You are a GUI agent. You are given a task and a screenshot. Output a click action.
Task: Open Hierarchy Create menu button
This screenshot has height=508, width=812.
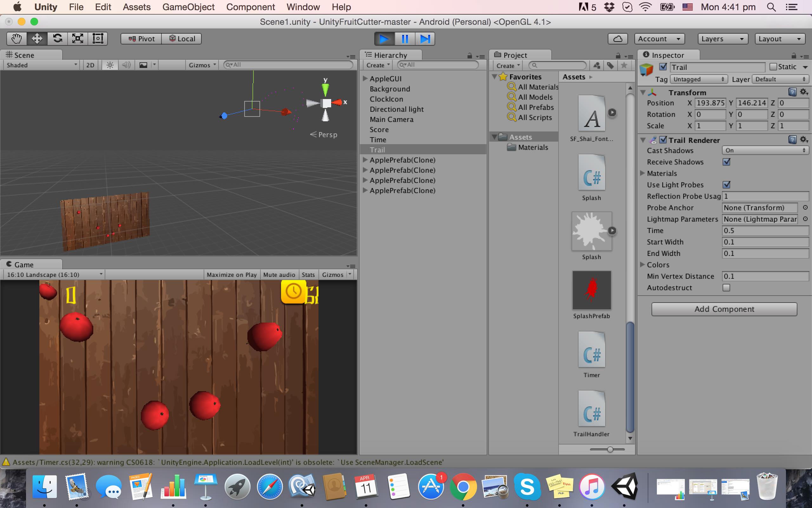(x=377, y=65)
